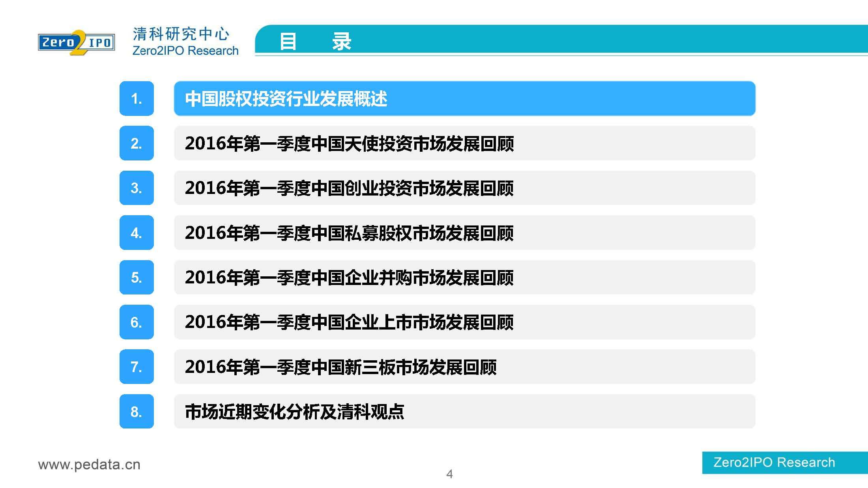Click number 4 blue square badge
This screenshot has width=868, height=488.
pyautogui.click(x=137, y=233)
